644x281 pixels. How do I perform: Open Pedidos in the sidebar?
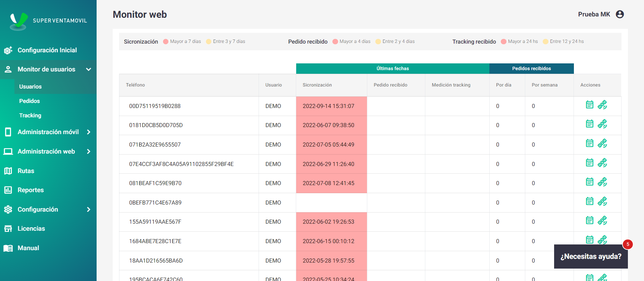click(30, 101)
